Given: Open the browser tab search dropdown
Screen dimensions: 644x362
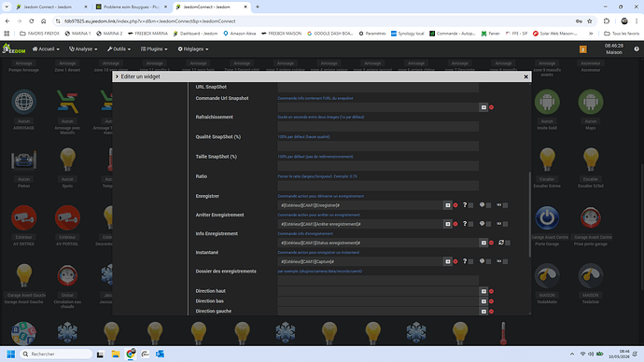Looking at the screenshot, I should [x=7, y=7].
